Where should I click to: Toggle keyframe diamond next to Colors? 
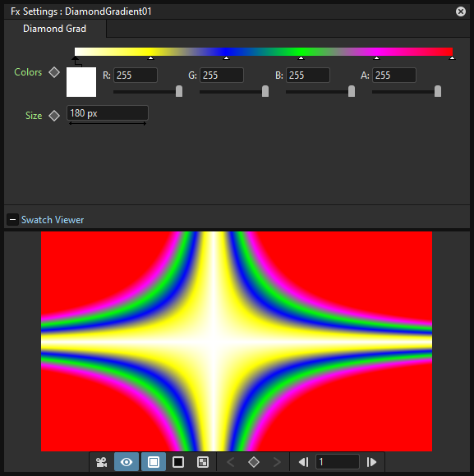[54, 72]
